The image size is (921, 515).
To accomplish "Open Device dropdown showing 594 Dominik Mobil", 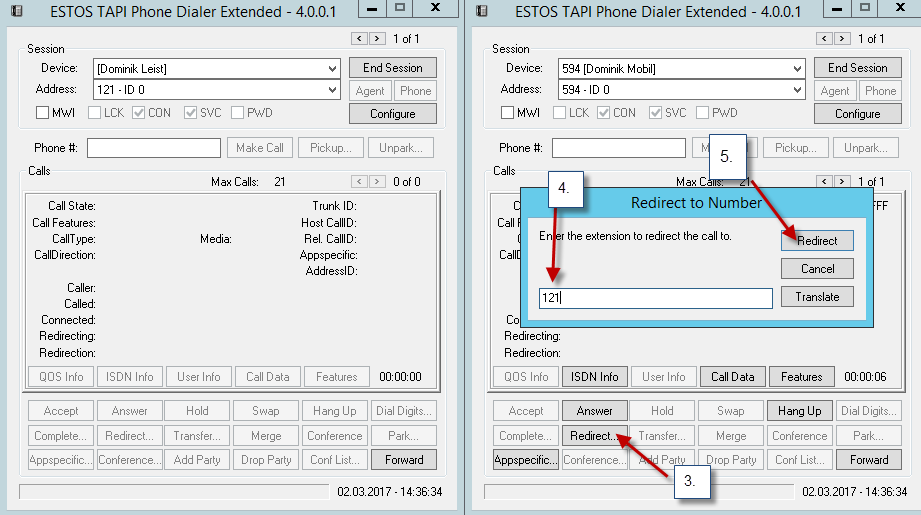I will [682, 69].
